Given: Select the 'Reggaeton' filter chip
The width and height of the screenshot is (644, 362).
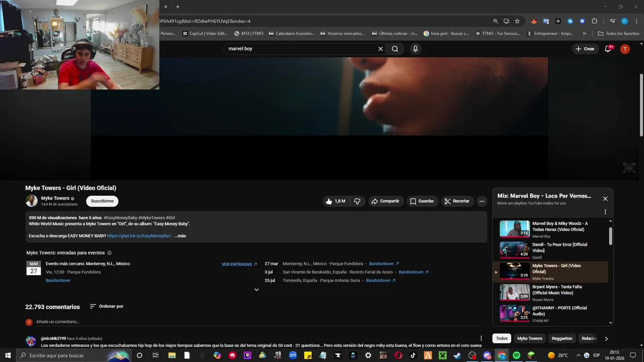Looking at the screenshot, I should pos(562,338).
